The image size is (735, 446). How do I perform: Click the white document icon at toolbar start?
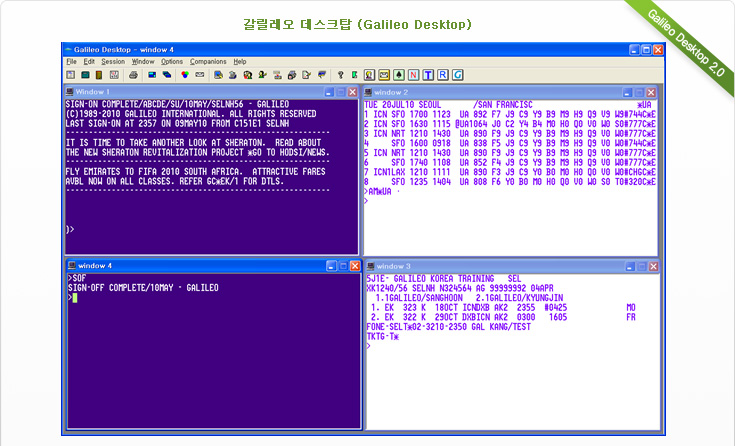[70, 75]
